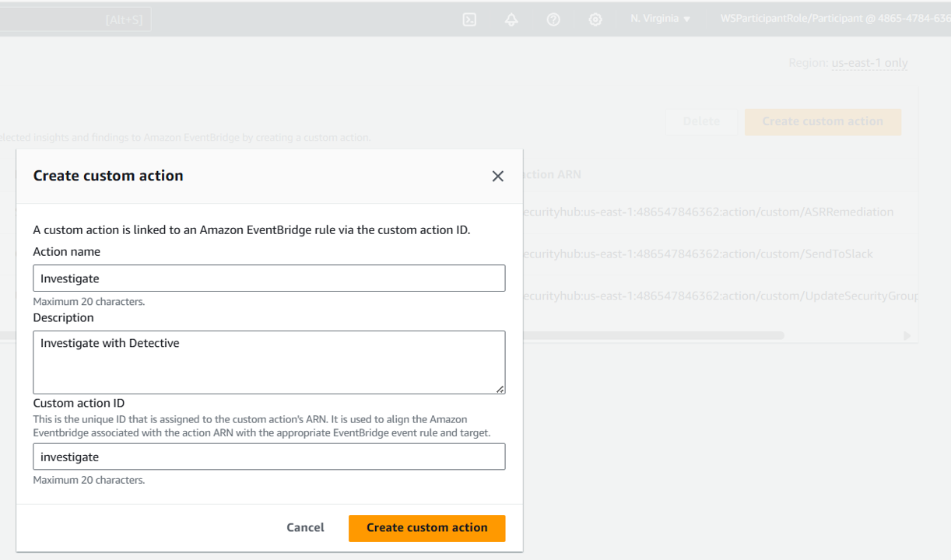Click the horizontal scrollbar of the table
Image resolution: width=951 pixels, height=560 pixels.
pyautogui.click(x=392, y=336)
